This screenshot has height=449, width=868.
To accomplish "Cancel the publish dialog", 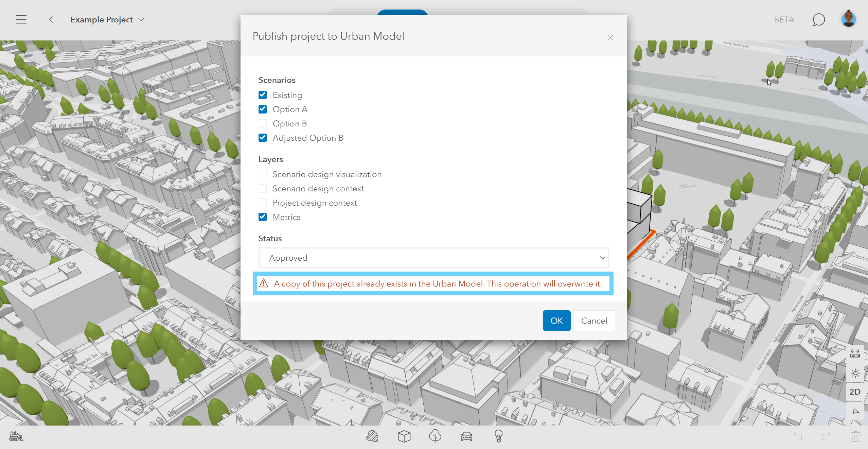I will pos(594,321).
